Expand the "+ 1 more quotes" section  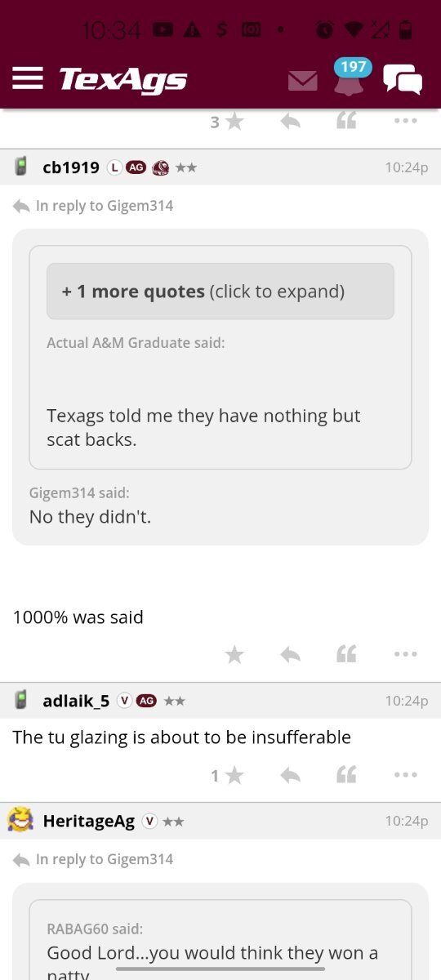pyautogui.click(x=220, y=292)
